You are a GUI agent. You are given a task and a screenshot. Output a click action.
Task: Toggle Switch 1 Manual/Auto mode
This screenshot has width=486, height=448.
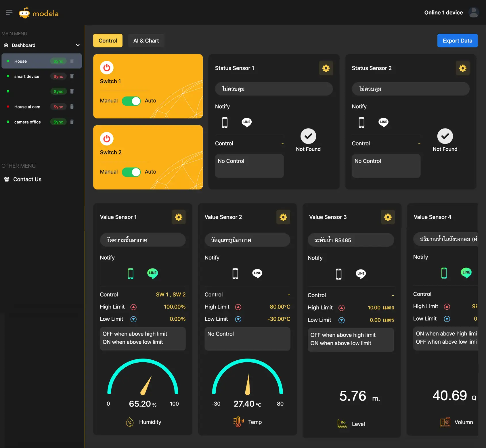[131, 101]
